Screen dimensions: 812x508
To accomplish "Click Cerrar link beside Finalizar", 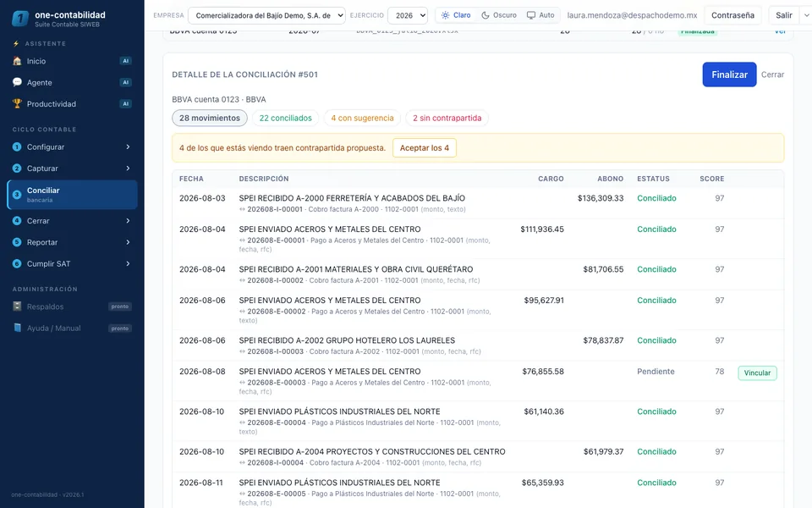I will pos(772,75).
